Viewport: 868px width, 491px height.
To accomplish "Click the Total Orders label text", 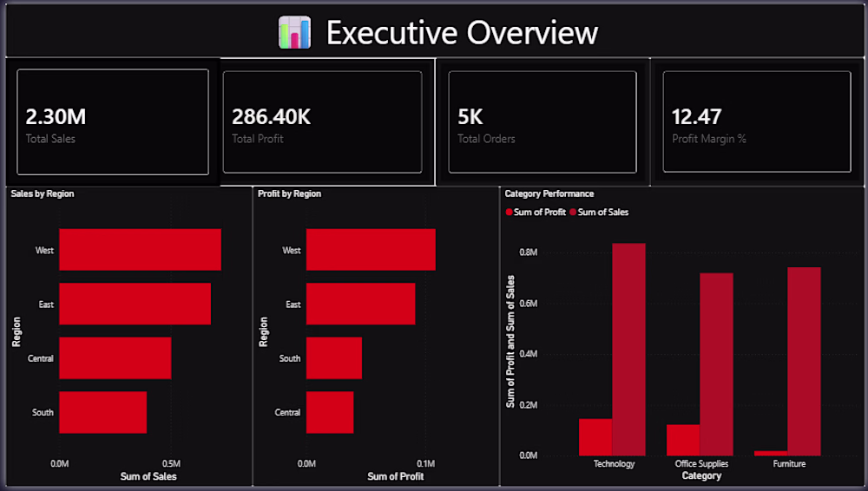I will tap(486, 139).
